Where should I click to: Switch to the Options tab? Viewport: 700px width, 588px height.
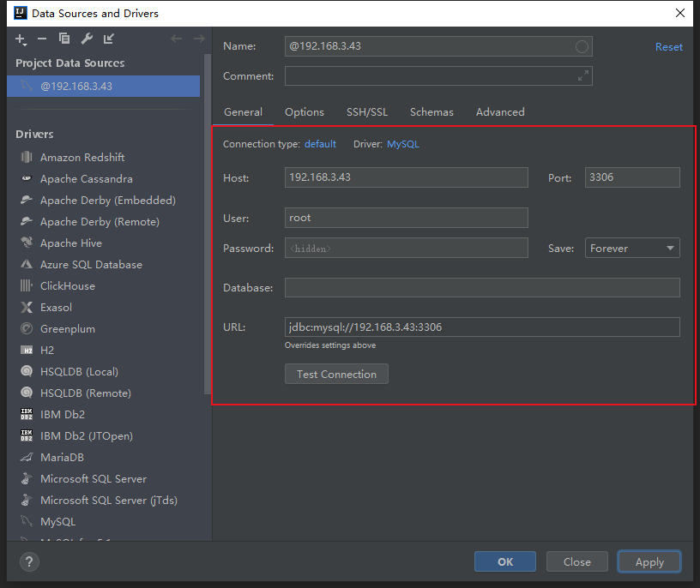pyautogui.click(x=305, y=112)
